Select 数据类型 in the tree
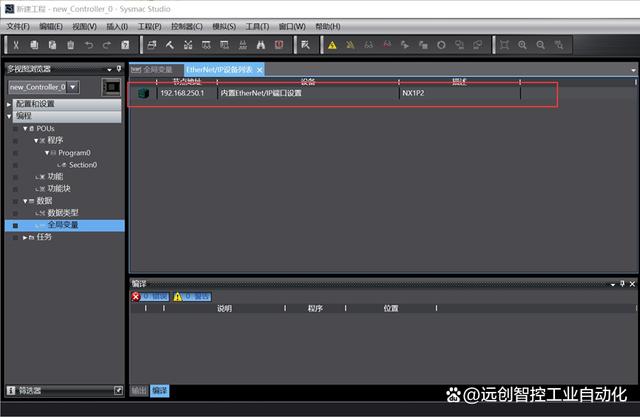The width and height of the screenshot is (640, 417). tap(63, 213)
